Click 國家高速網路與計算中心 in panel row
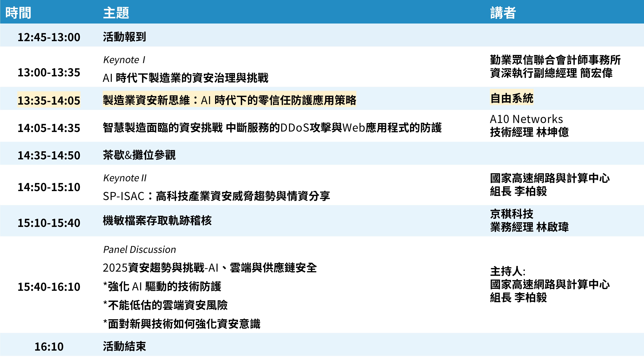The height and width of the screenshot is (360, 644). 550,284
